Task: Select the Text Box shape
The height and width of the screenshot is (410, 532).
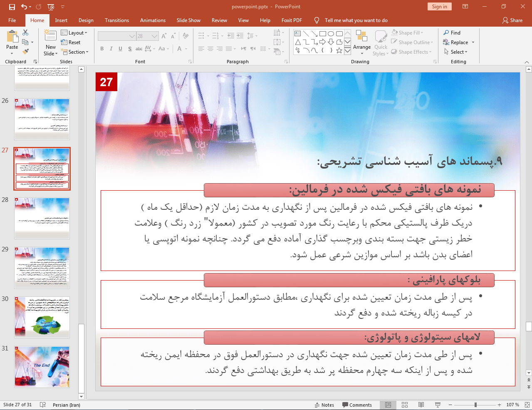Action: point(298,34)
